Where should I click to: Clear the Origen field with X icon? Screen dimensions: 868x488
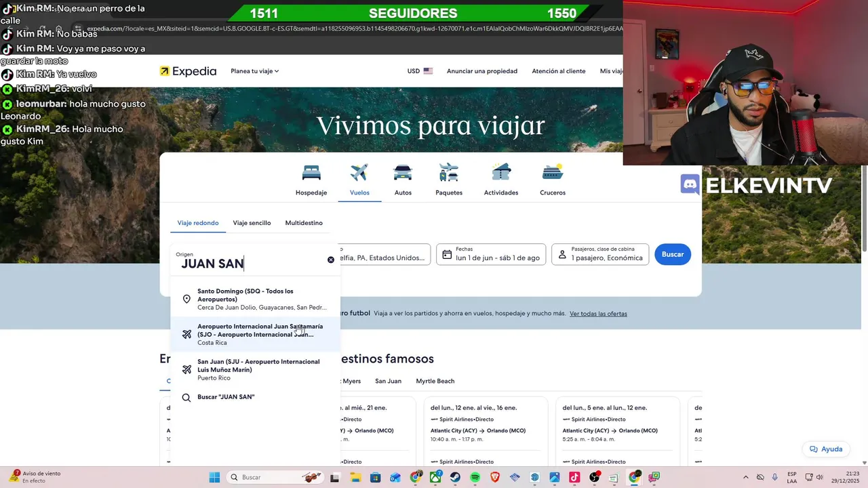point(331,260)
